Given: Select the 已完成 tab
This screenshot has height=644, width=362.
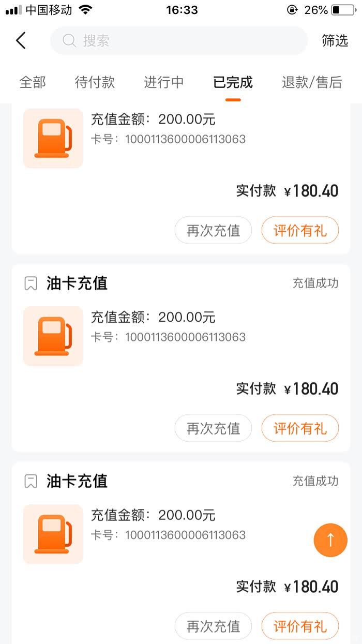Looking at the screenshot, I should (x=233, y=82).
